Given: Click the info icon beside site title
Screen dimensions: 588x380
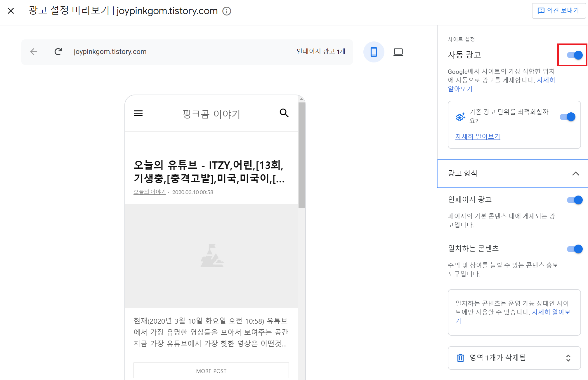Looking at the screenshot, I should pos(227,11).
